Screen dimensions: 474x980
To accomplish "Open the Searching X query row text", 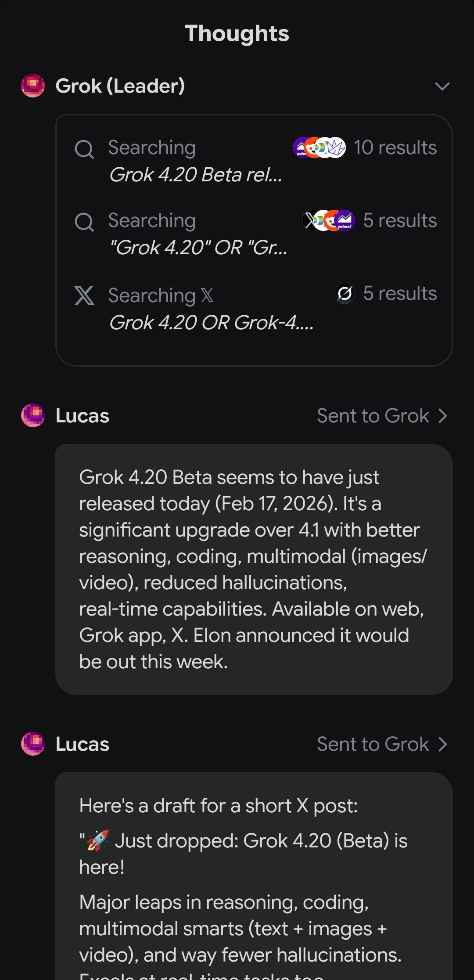I will click(x=211, y=323).
